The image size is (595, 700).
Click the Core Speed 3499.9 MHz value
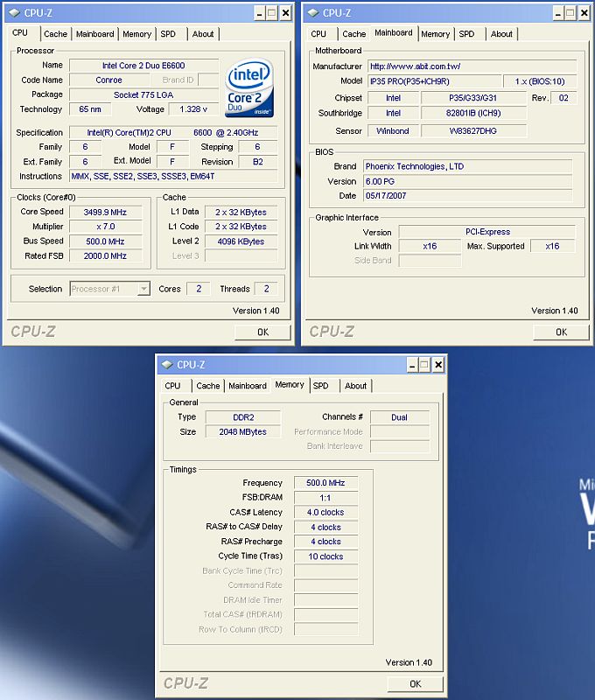tap(105, 212)
